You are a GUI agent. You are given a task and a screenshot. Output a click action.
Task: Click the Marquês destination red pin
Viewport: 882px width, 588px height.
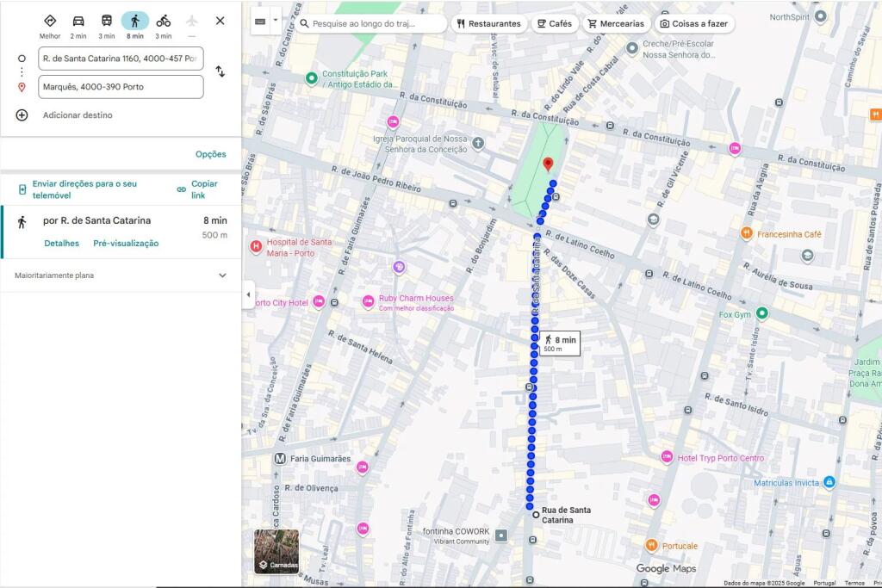547,164
